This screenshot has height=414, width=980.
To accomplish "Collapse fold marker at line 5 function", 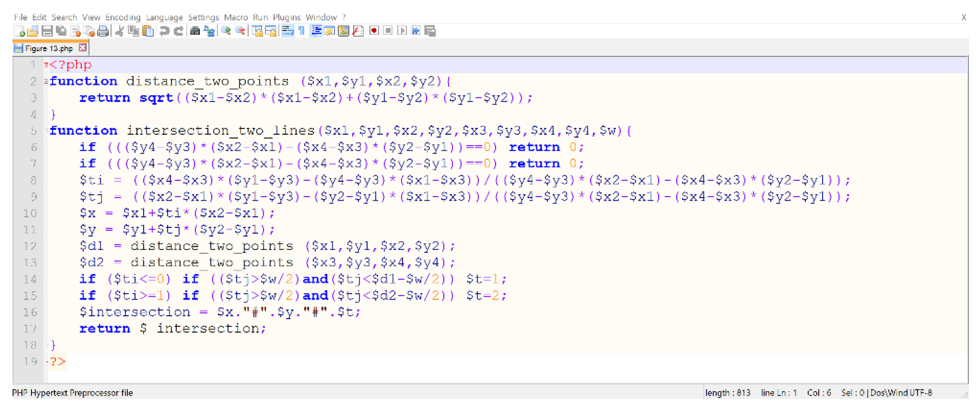I will point(46,131).
